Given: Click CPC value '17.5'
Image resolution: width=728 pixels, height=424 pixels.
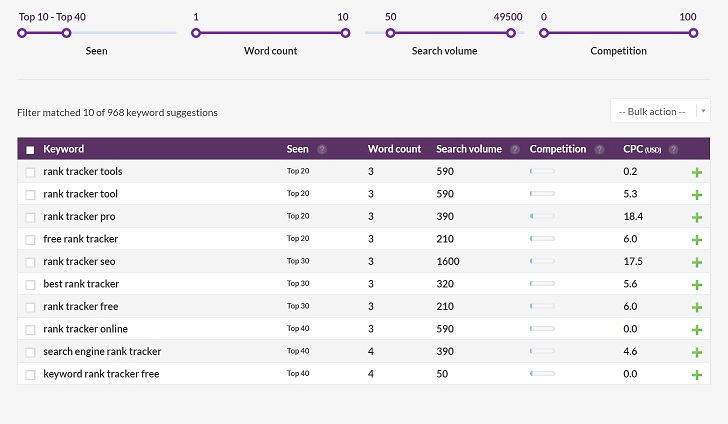Looking at the screenshot, I should (x=633, y=261).
